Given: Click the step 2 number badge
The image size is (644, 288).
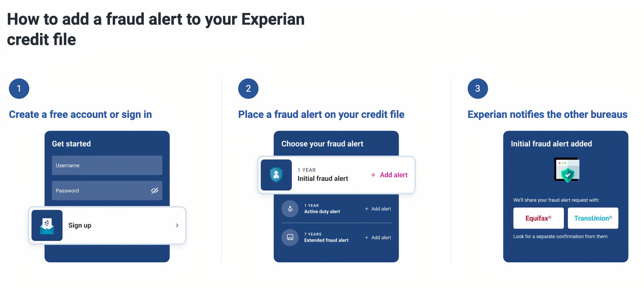Looking at the screenshot, I should click(248, 89).
